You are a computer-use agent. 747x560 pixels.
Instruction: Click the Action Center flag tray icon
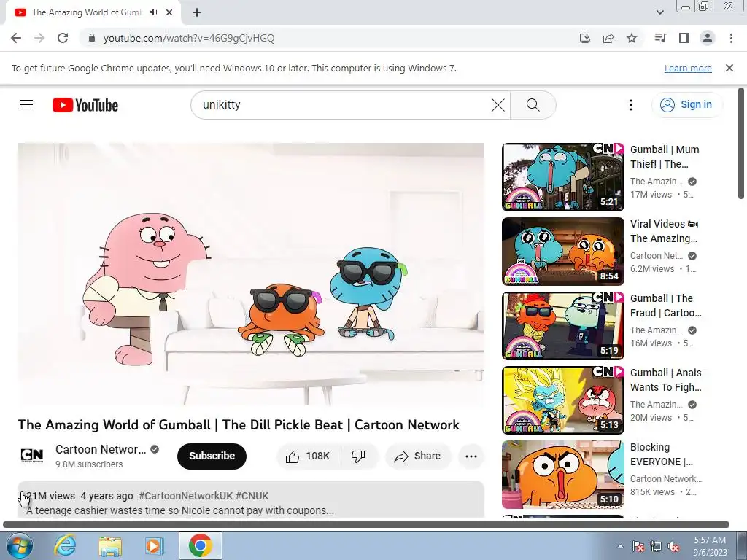pyautogui.click(x=638, y=546)
